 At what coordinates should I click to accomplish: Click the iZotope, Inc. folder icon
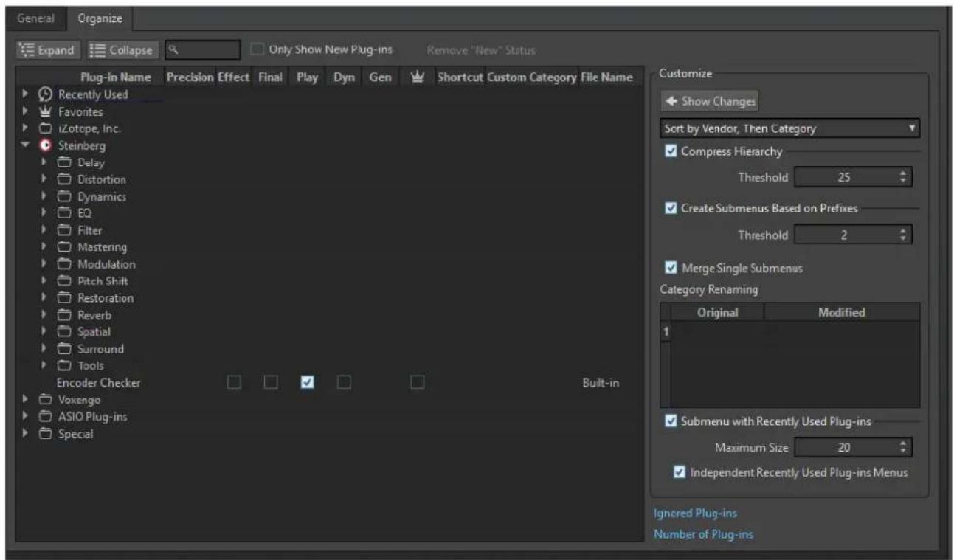(x=45, y=129)
